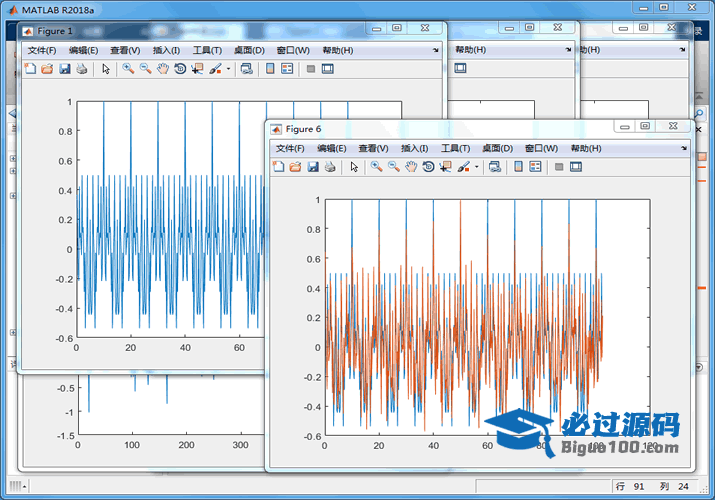Image resolution: width=715 pixels, height=500 pixels.
Task: Click Link Plot icon in Figure 6 toolbar
Action: 494,167
